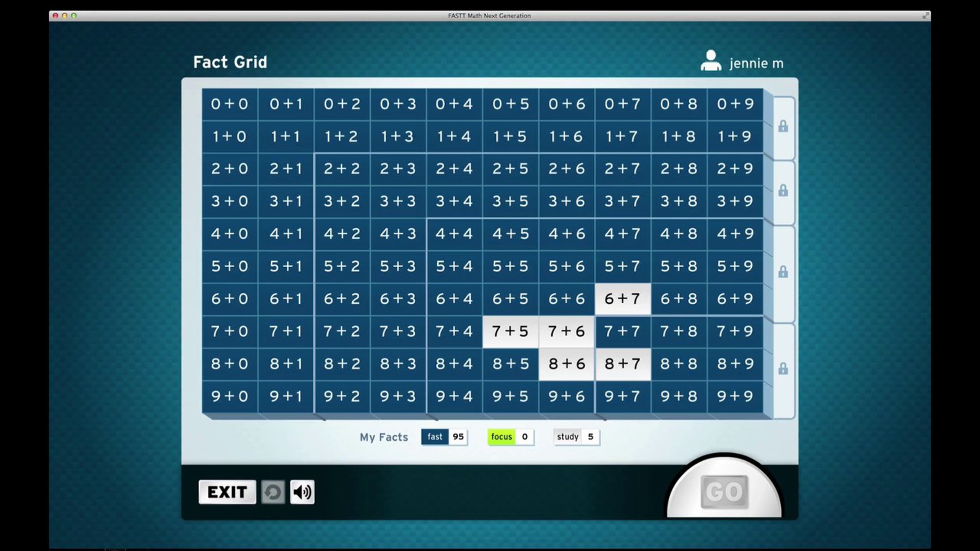Select the 9+9 fact cell

tap(735, 396)
